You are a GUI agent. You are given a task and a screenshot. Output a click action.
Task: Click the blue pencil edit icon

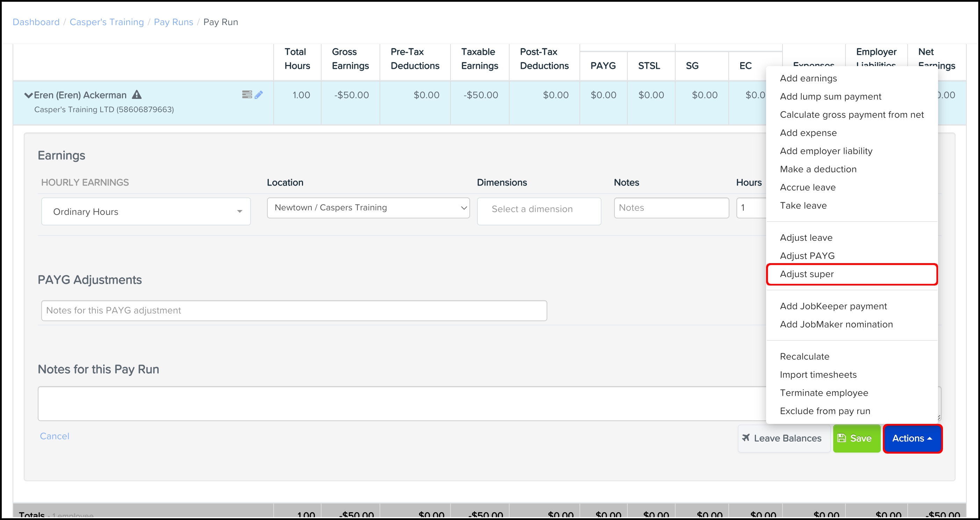click(x=259, y=95)
